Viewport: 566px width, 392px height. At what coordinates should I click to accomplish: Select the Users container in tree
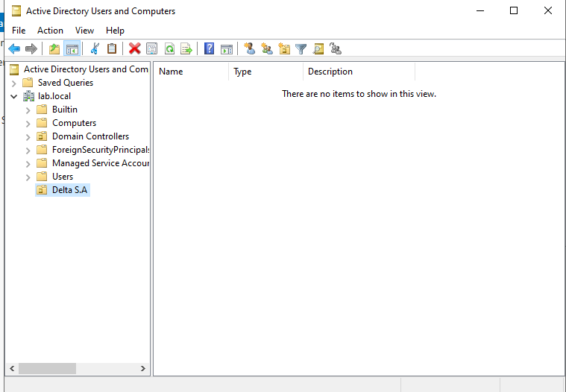pyautogui.click(x=63, y=177)
